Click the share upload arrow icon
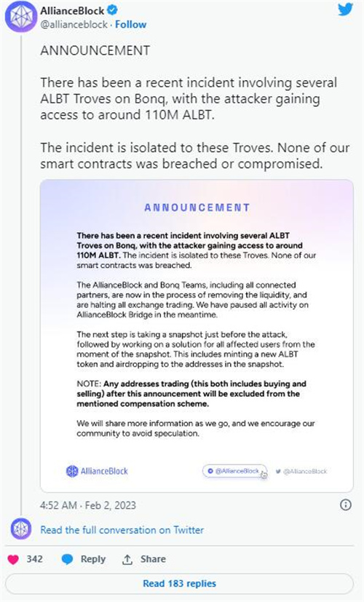Screen dimensions: 364x602 pyautogui.click(x=127, y=559)
